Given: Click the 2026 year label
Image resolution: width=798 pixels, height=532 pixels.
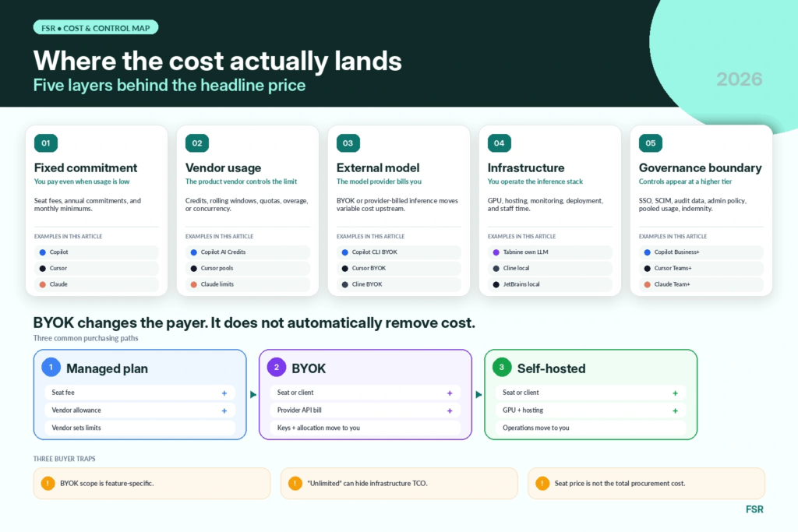Looking at the screenshot, I should 740,79.
